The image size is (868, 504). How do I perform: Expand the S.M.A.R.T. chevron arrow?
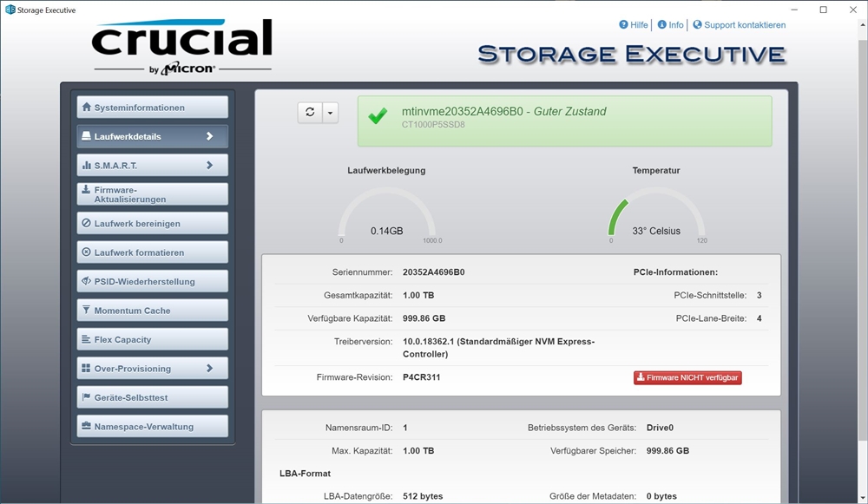click(209, 165)
